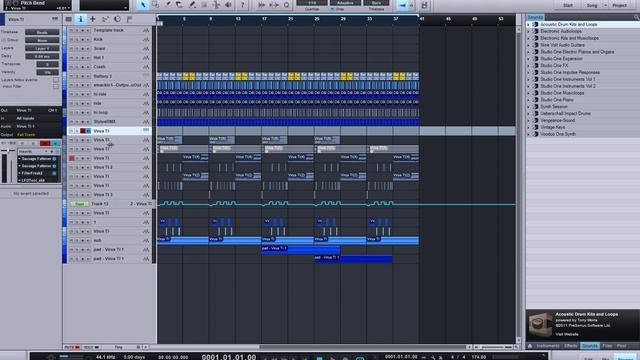Select the Range tool
The height and width of the screenshot is (360, 640).
pyautogui.click(x=156, y=5)
